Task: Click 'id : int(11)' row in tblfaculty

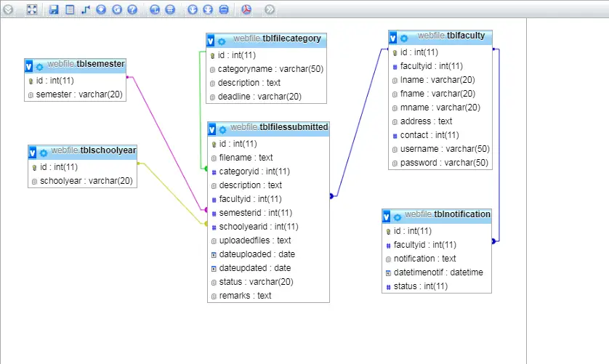Action: tap(440, 52)
